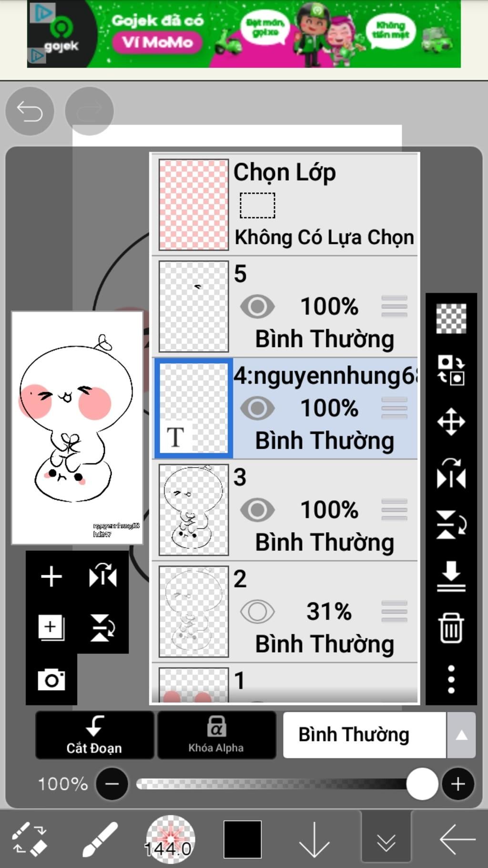Delete layer with the trash icon

point(451,628)
